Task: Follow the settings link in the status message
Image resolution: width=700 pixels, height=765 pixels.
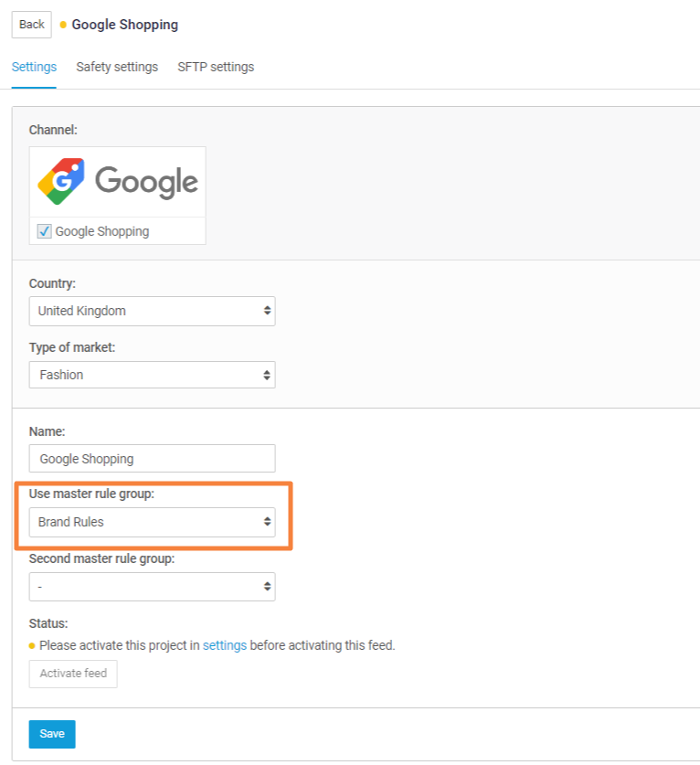Action: click(225, 645)
